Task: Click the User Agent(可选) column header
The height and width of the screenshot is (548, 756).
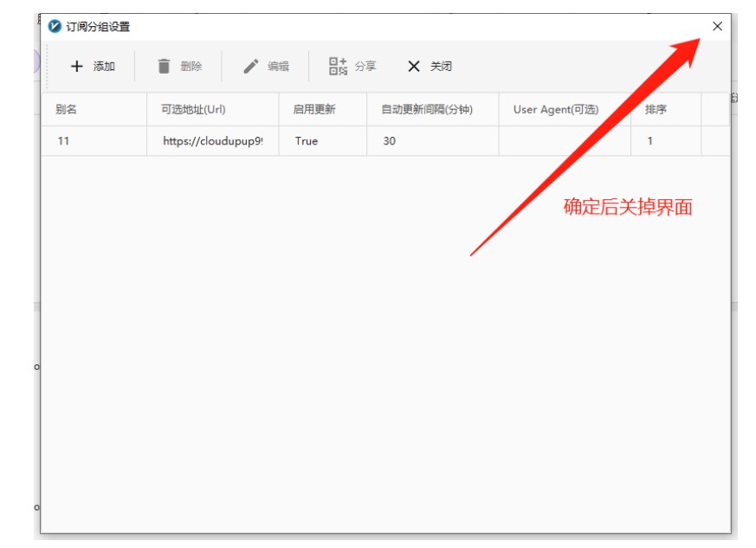Action: tap(565, 109)
